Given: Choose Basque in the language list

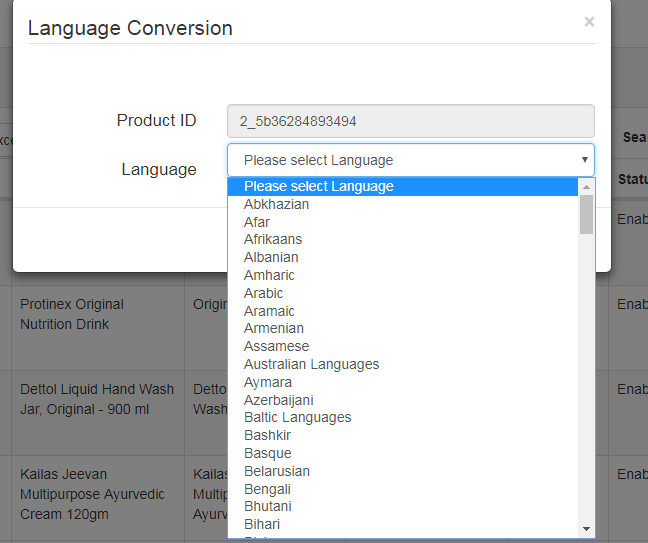Looking at the screenshot, I should point(268,453).
